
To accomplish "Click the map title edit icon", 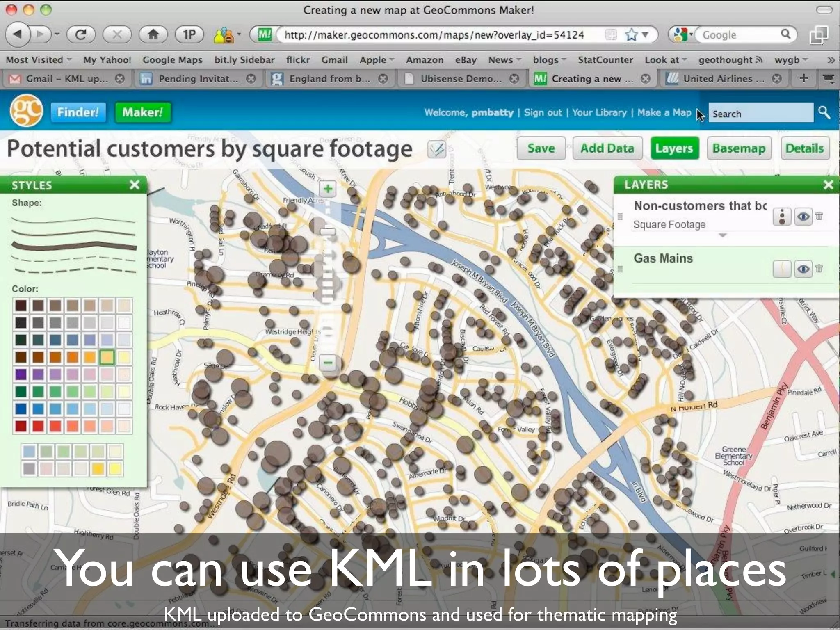I will coord(436,149).
